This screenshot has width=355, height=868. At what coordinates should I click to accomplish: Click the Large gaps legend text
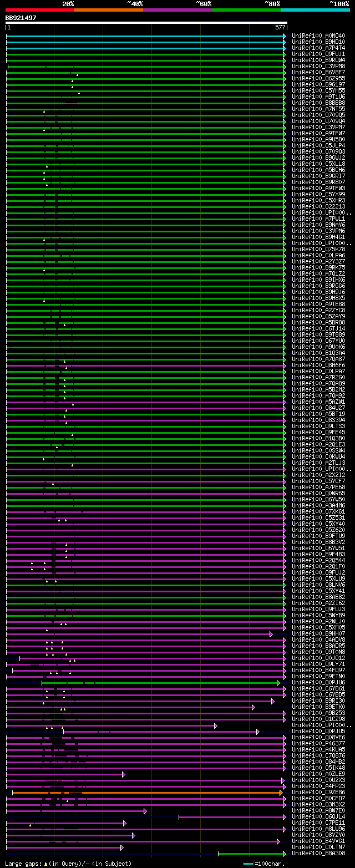click(68, 864)
